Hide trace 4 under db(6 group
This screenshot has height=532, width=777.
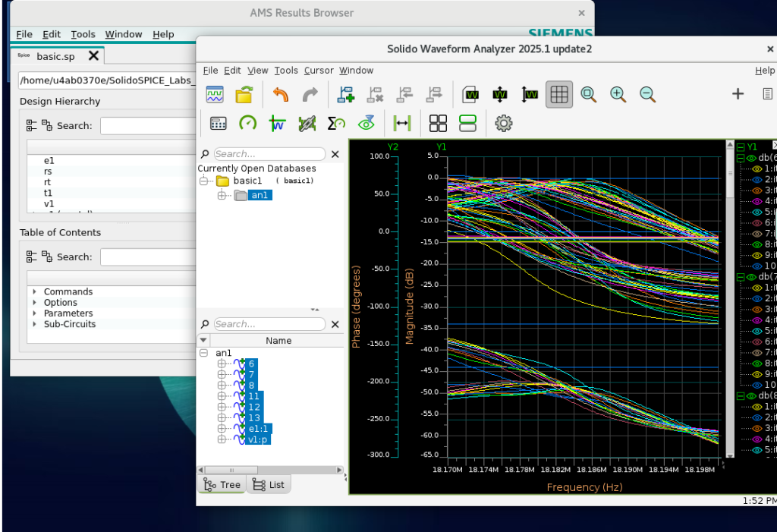[757, 201]
